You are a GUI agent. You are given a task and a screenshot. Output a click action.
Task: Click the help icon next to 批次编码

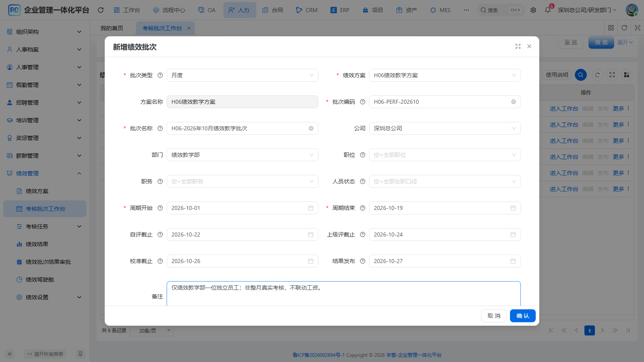click(363, 102)
